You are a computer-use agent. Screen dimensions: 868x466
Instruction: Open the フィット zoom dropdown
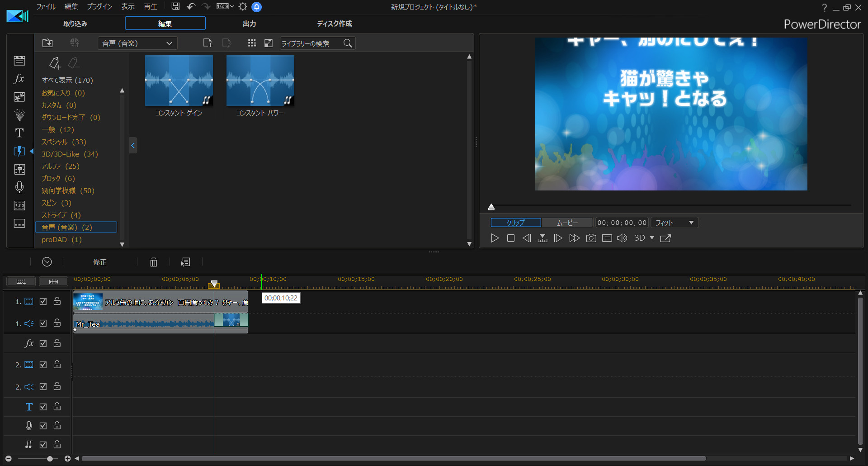[675, 223]
